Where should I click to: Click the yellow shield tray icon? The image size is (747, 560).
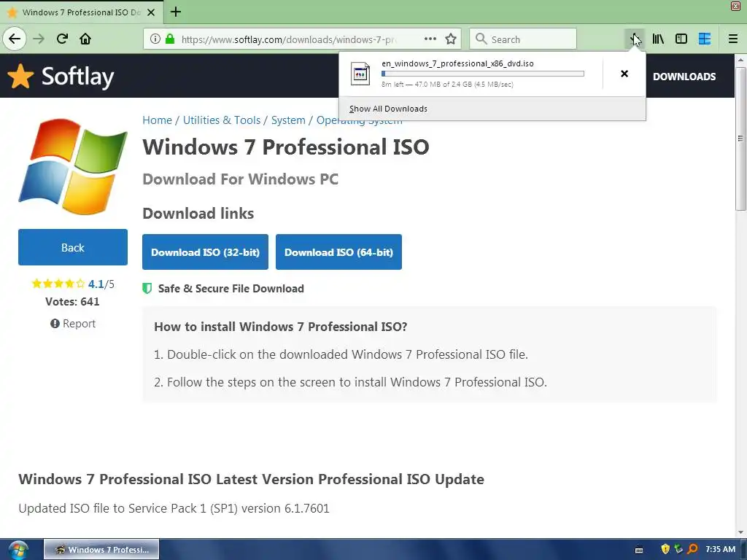(665, 549)
